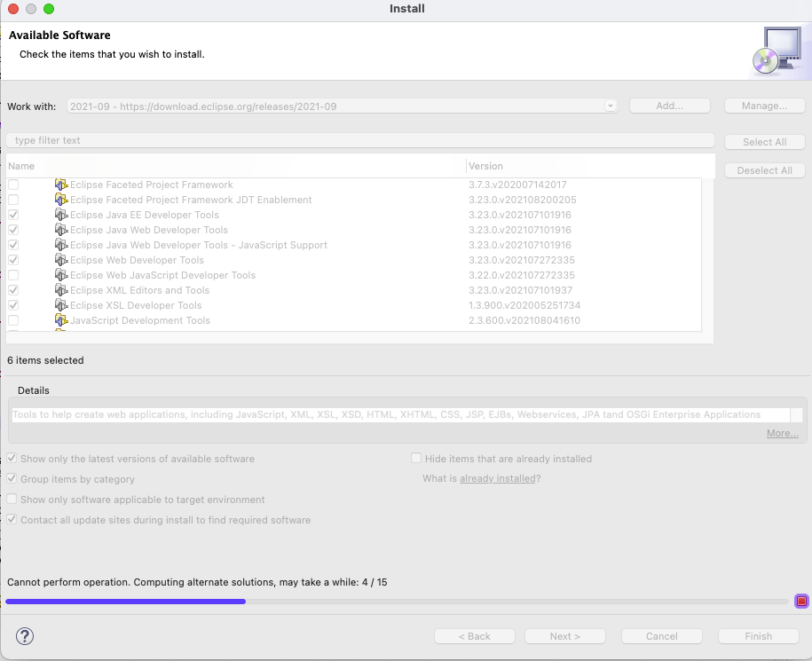Click the Eclipse Web Developer Tools icon
Screen dimensions: 812x661
coord(61,260)
